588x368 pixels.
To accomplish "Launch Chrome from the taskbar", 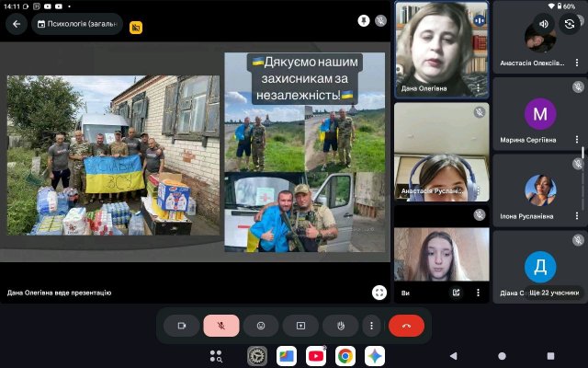I will coord(345,356).
